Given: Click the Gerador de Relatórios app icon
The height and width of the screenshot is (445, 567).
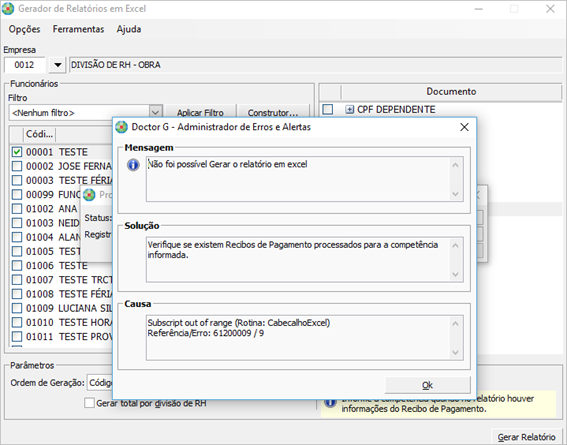Looking at the screenshot, I should 8,9.
